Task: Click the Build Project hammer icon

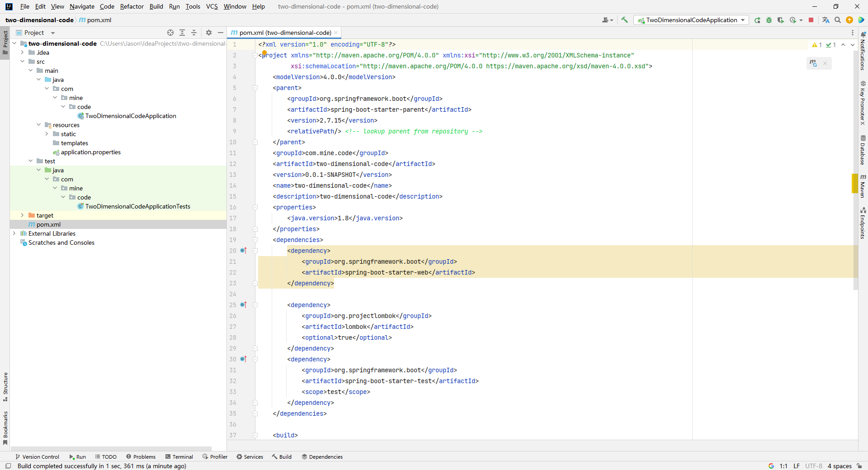Action: point(624,20)
